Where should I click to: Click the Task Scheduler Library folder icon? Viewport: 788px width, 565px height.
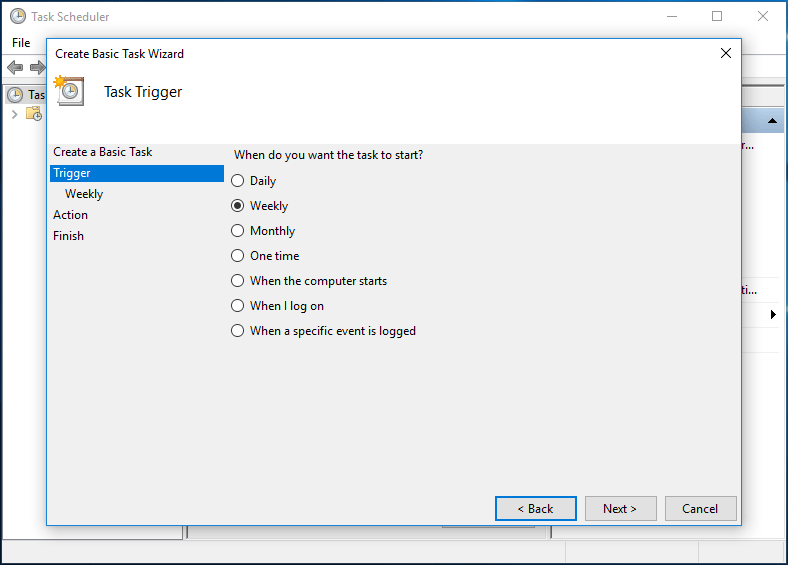point(34,114)
